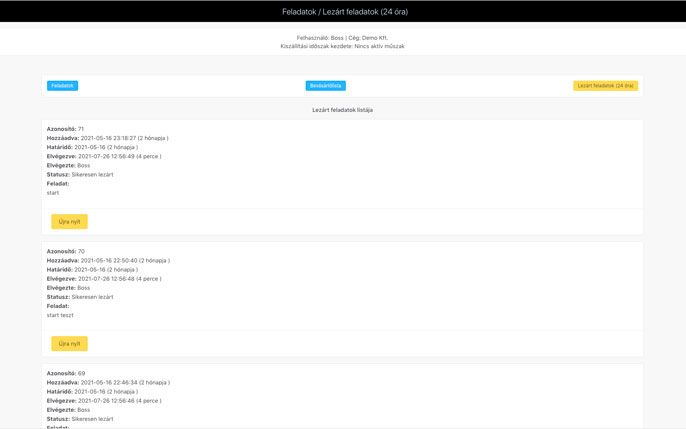Click the user info line showing Boss
This screenshot has height=429, width=686.
point(342,38)
